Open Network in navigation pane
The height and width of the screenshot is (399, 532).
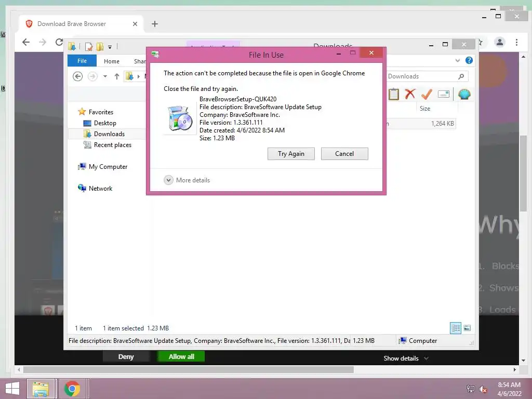[x=96, y=188]
